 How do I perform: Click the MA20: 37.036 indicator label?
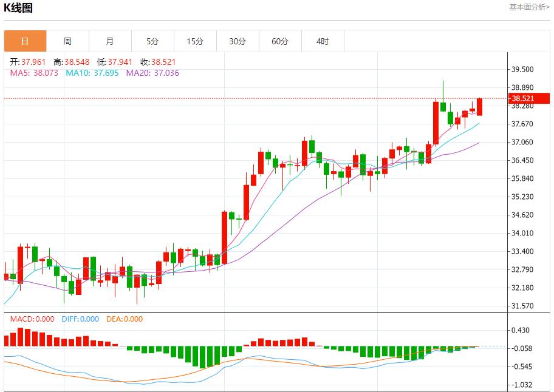tap(152, 73)
